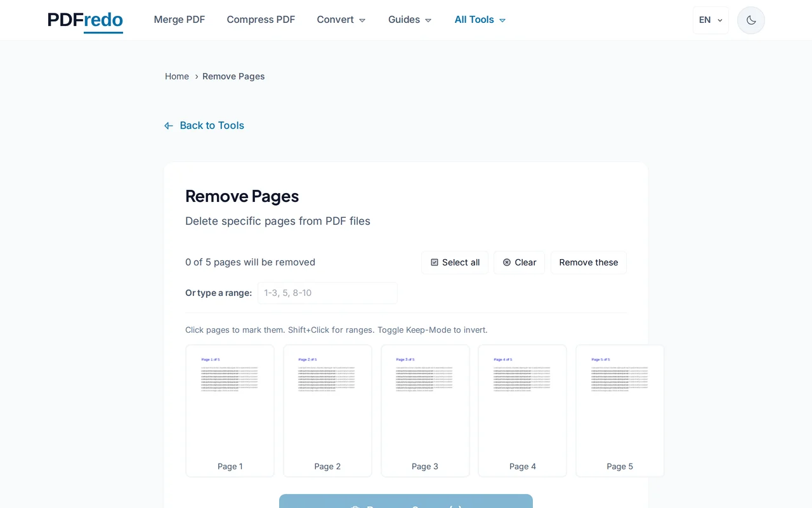Select the Page 3 thumbnail
812x508 pixels.
coord(425,410)
